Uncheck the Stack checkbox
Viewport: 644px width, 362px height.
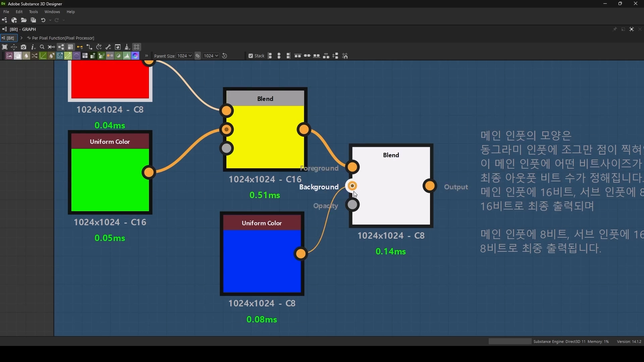click(251, 56)
